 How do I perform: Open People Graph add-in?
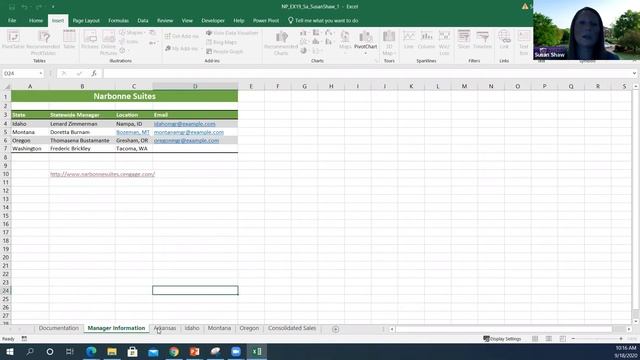pyautogui.click(x=224, y=51)
